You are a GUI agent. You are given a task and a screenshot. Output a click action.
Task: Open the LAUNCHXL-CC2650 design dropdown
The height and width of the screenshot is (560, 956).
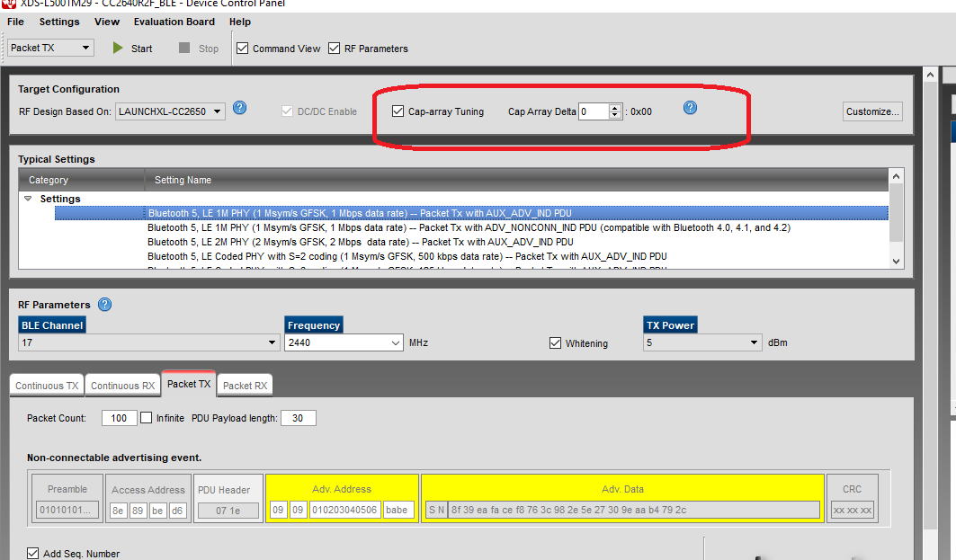pos(170,111)
